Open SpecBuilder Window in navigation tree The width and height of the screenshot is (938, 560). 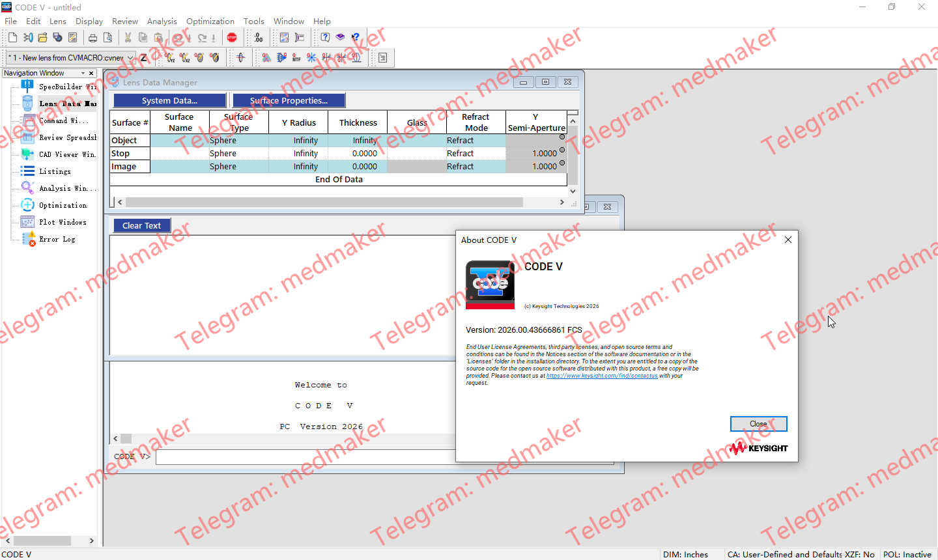click(67, 87)
